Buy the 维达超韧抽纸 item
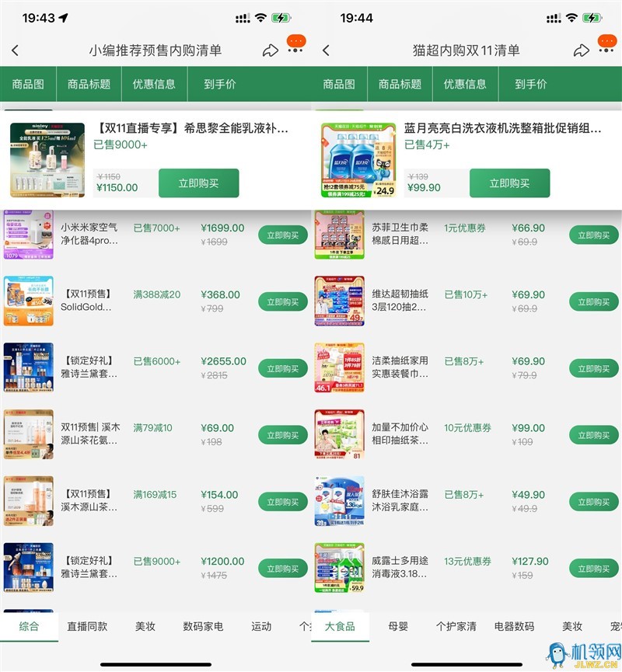This screenshot has width=622, height=672. 594,302
